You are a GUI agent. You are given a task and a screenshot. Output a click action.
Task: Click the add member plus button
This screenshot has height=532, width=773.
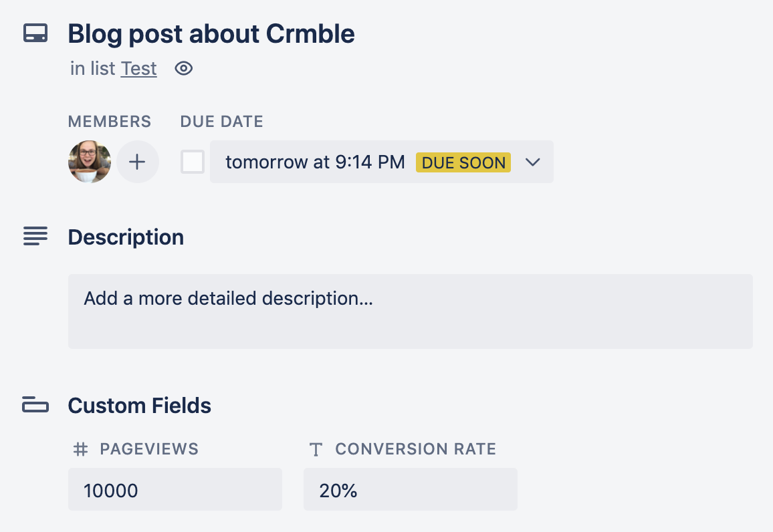click(138, 162)
